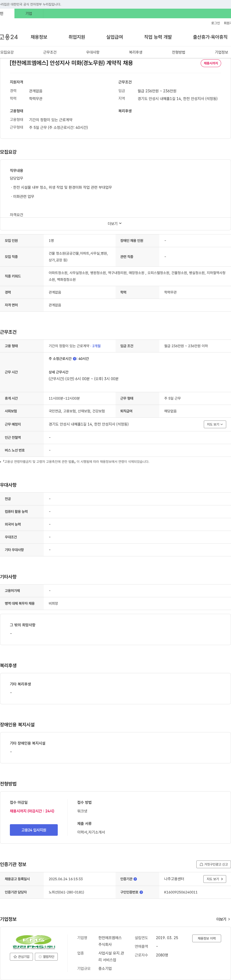Add company with 관심기업 star button
The height and width of the screenshot is (980, 231).
(21, 956)
